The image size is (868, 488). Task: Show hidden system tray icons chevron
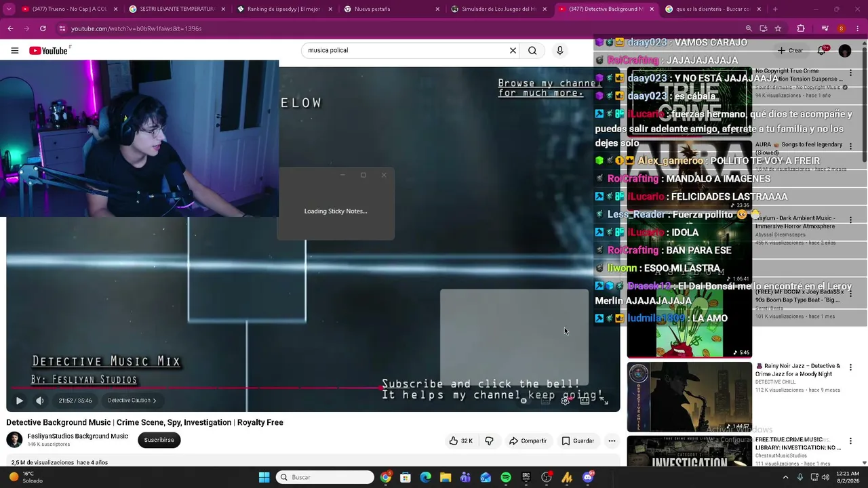(x=785, y=477)
